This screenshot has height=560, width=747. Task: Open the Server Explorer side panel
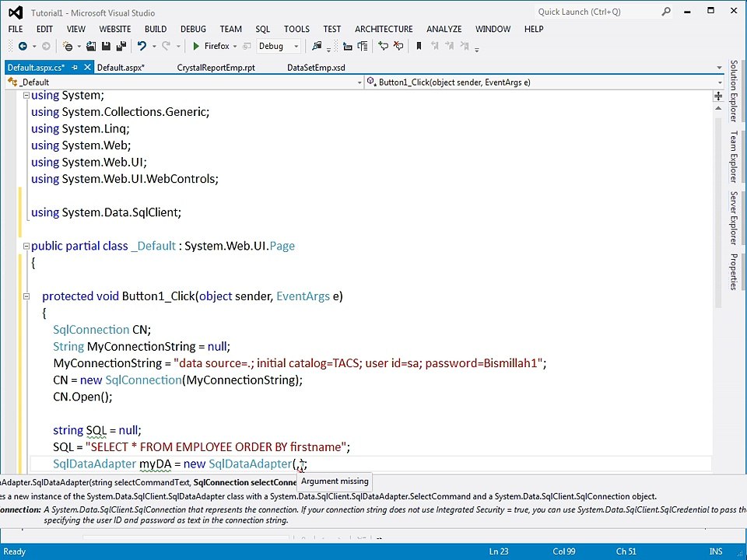click(734, 218)
